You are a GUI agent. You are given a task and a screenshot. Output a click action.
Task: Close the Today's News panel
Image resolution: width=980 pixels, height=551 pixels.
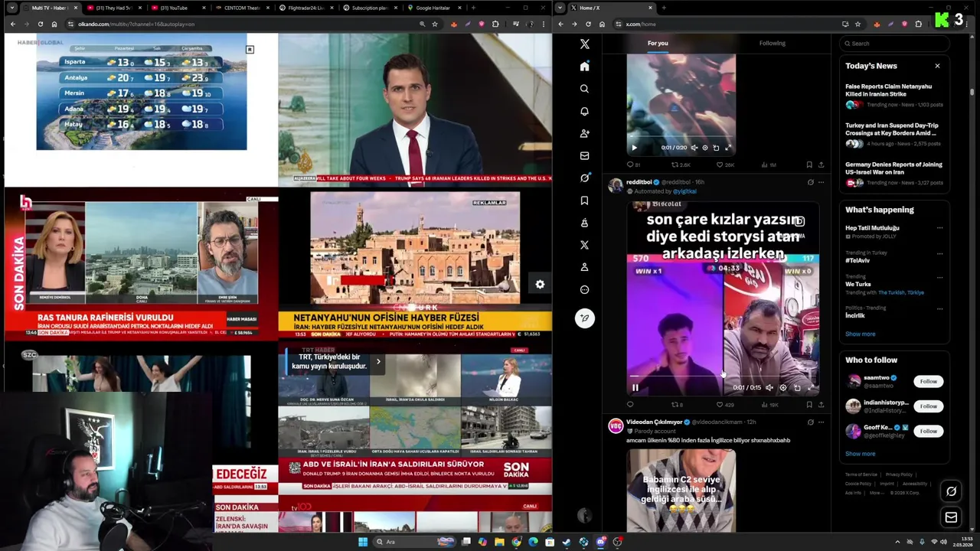937,66
